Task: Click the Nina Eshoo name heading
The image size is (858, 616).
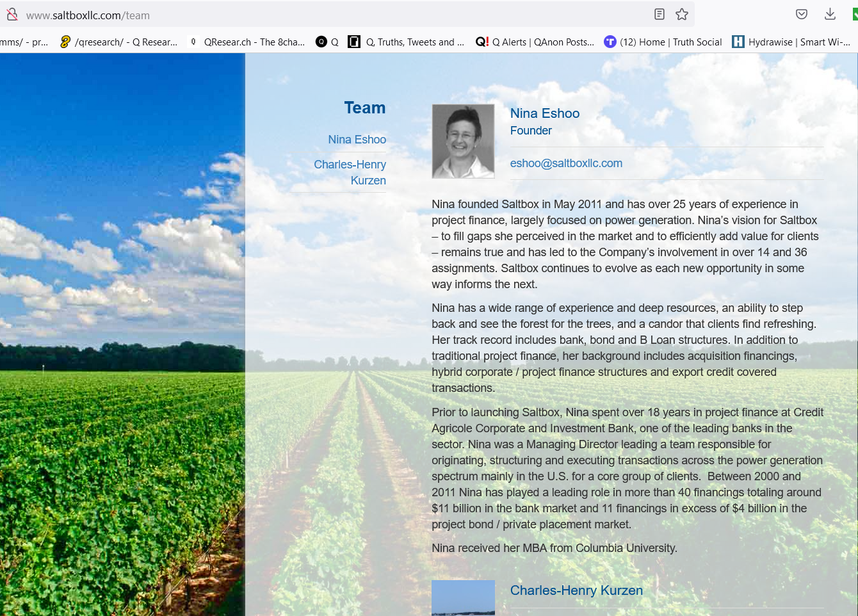Action: 545,113
